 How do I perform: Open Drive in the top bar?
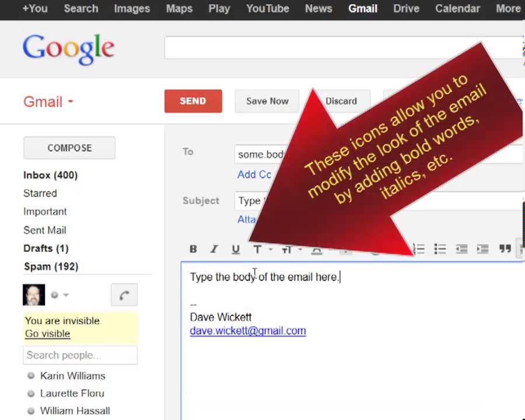[x=406, y=9]
